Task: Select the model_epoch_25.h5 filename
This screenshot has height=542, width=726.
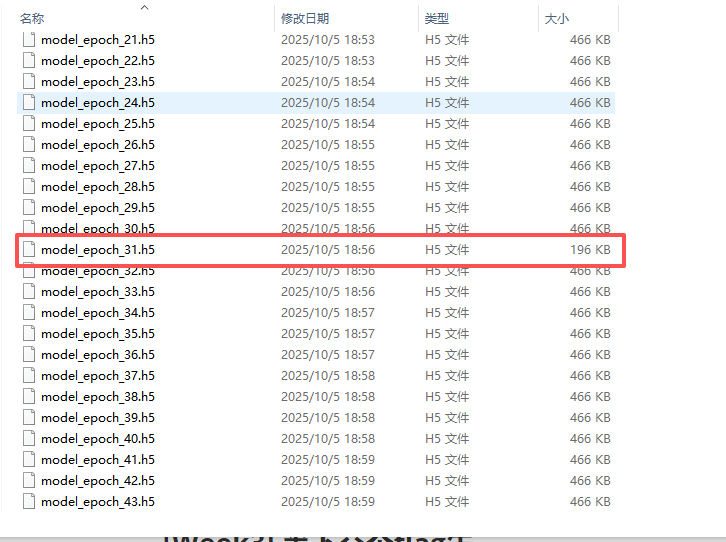Action: pos(98,123)
